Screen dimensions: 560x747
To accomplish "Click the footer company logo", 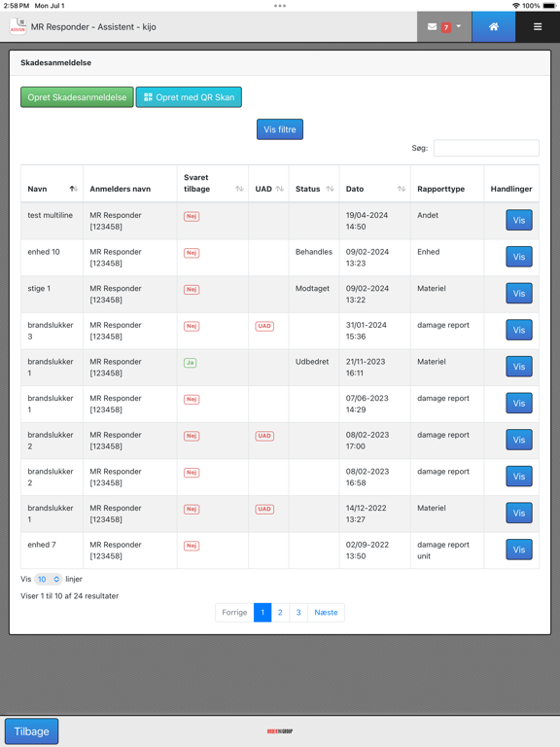I will tap(280, 731).
